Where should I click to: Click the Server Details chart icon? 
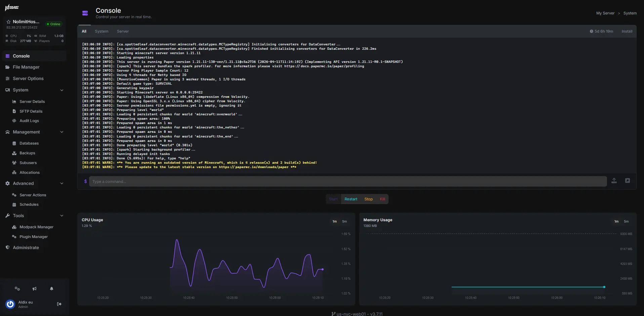point(14,102)
